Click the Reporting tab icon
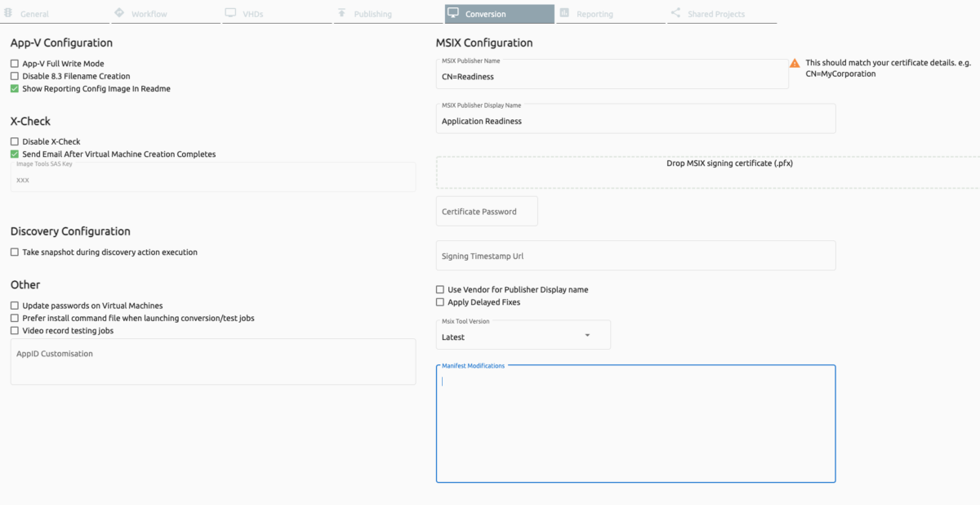Viewport: 980px width, 505px height. (564, 13)
